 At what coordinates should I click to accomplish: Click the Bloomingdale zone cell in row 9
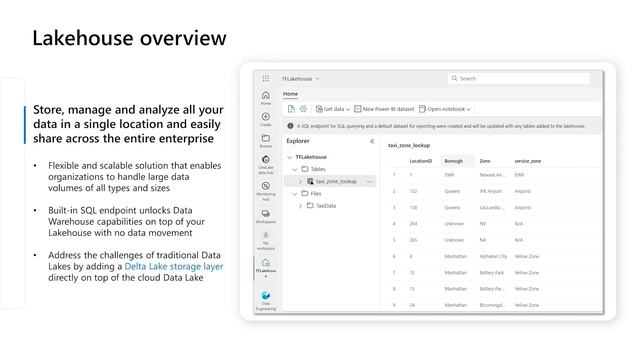tap(493, 305)
